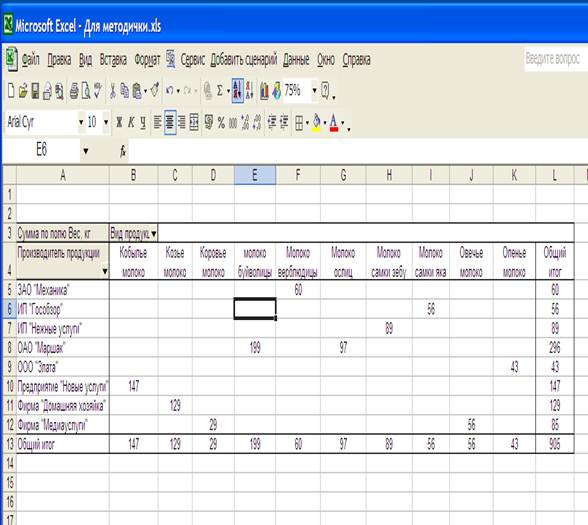Open the 75% zoom dropdown
The height and width of the screenshot is (525, 588).
315,90
